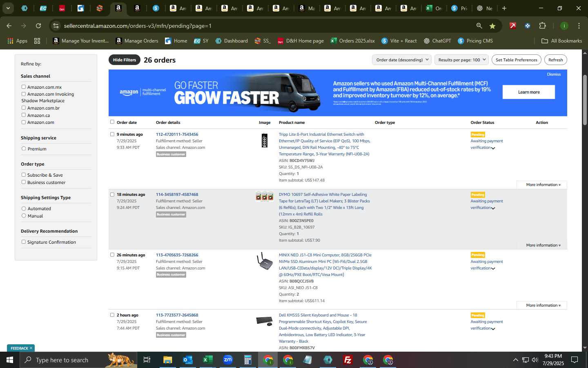Select all orders with header checkbox

click(112, 122)
